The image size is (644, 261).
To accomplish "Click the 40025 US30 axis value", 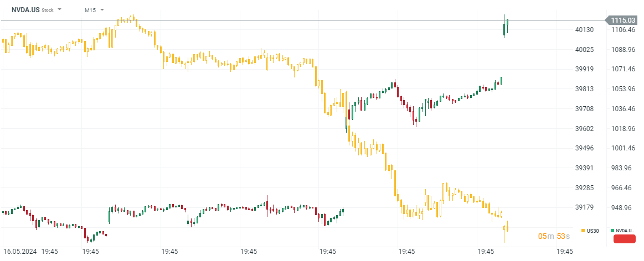I will click(x=585, y=50).
